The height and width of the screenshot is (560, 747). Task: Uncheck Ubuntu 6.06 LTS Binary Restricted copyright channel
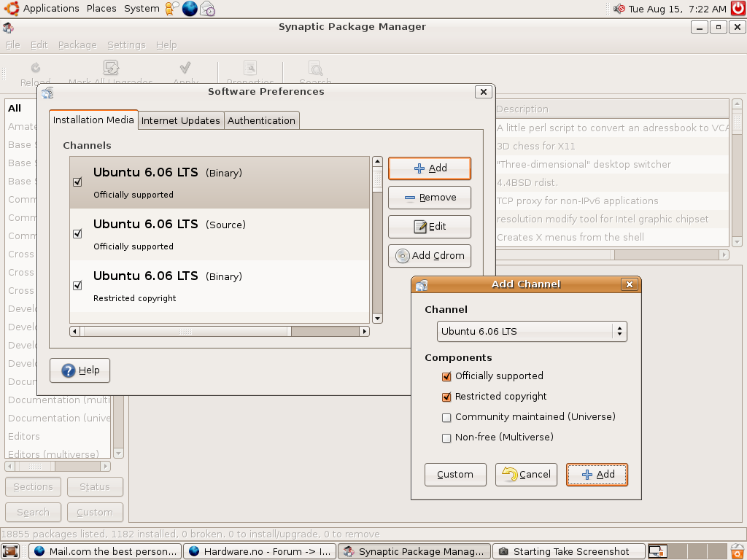click(77, 286)
